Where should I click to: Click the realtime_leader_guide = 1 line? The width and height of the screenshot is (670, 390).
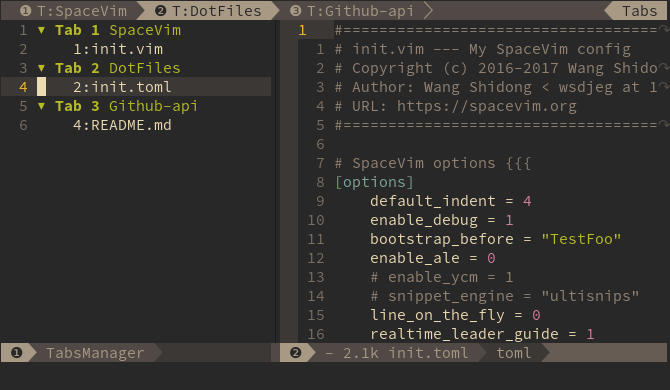tap(482, 334)
